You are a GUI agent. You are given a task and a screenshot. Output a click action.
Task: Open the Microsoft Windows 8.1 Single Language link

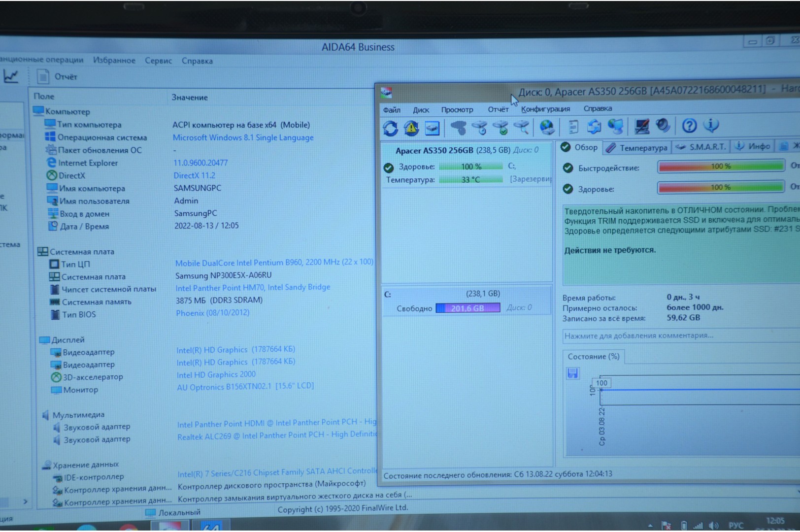click(243, 137)
